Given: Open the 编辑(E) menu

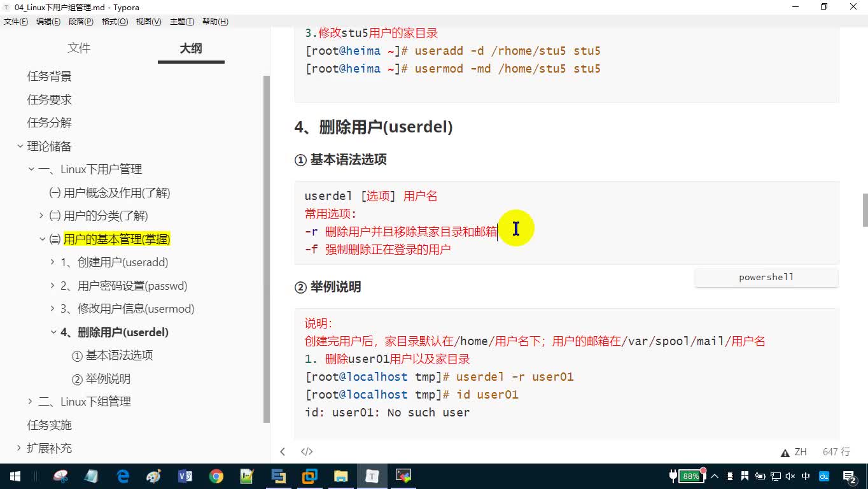Looking at the screenshot, I should coord(48,22).
